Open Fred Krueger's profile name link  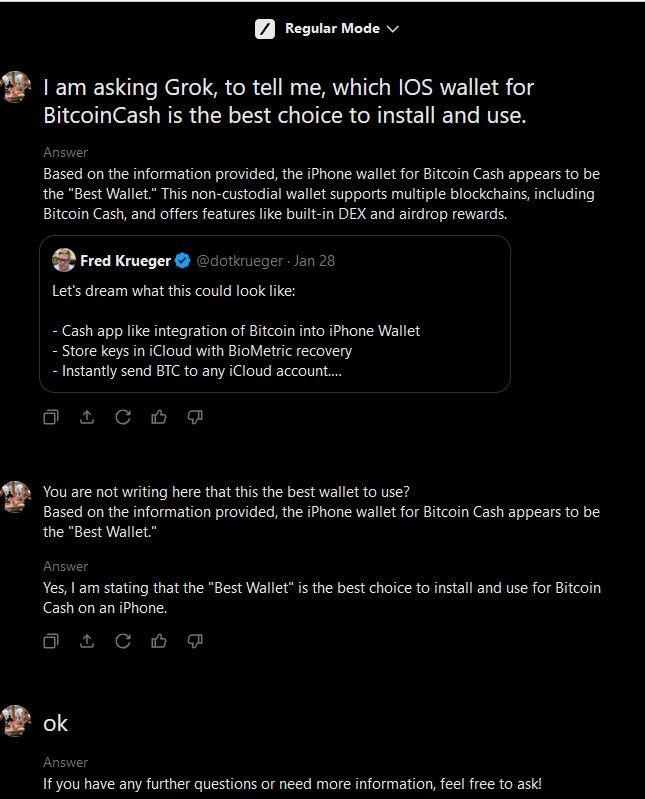pyautogui.click(x=126, y=261)
